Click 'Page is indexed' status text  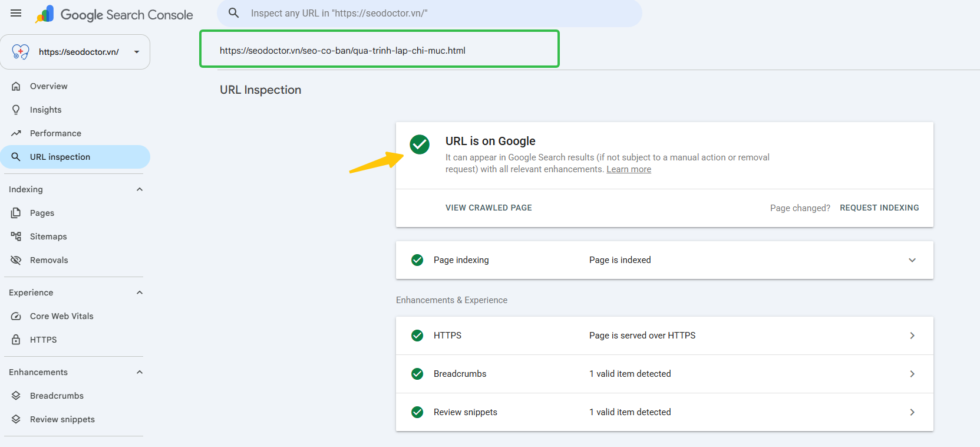pyautogui.click(x=620, y=260)
